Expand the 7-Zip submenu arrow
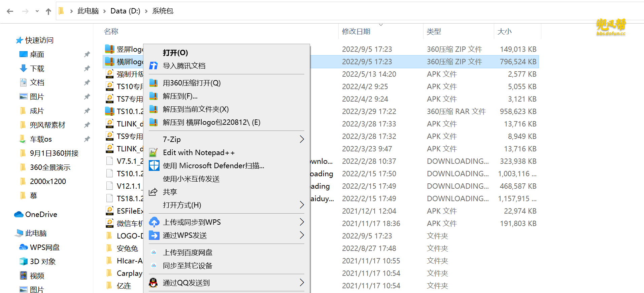Screen dimensions: 644x293 tap(302, 139)
